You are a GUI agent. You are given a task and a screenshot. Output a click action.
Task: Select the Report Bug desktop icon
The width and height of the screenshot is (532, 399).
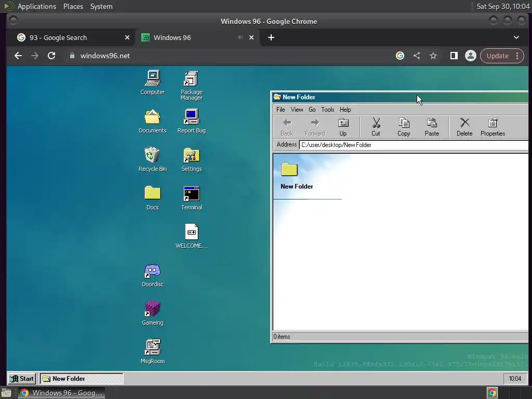tap(191, 121)
